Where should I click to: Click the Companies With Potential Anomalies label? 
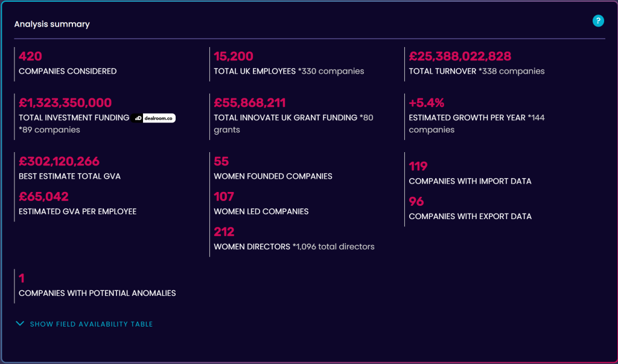tap(97, 293)
